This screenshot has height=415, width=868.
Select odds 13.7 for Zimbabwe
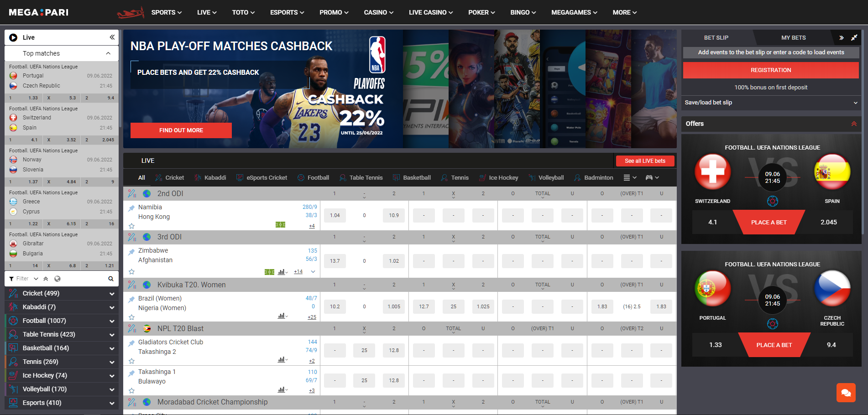coord(335,261)
